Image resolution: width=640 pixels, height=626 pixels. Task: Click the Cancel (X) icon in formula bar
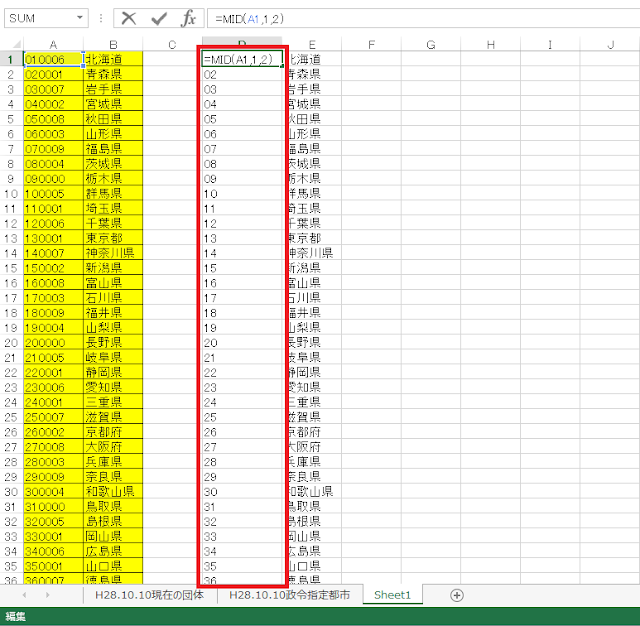coord(128,19)
